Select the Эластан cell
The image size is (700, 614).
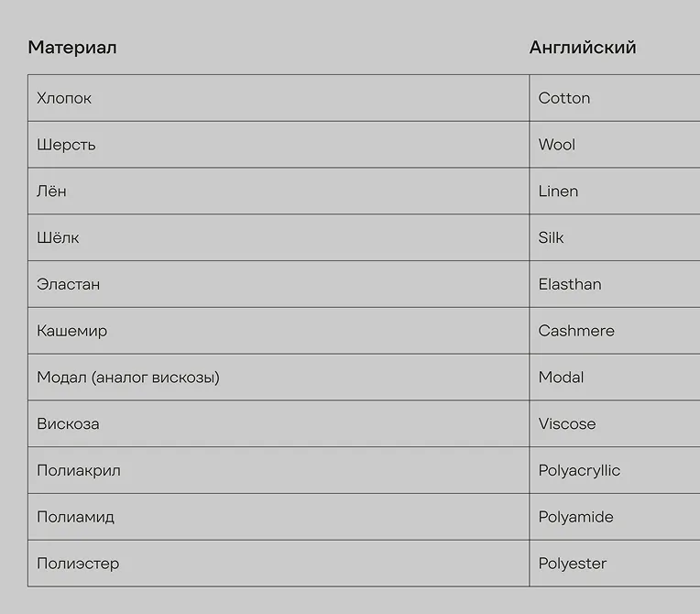(279, 284)
